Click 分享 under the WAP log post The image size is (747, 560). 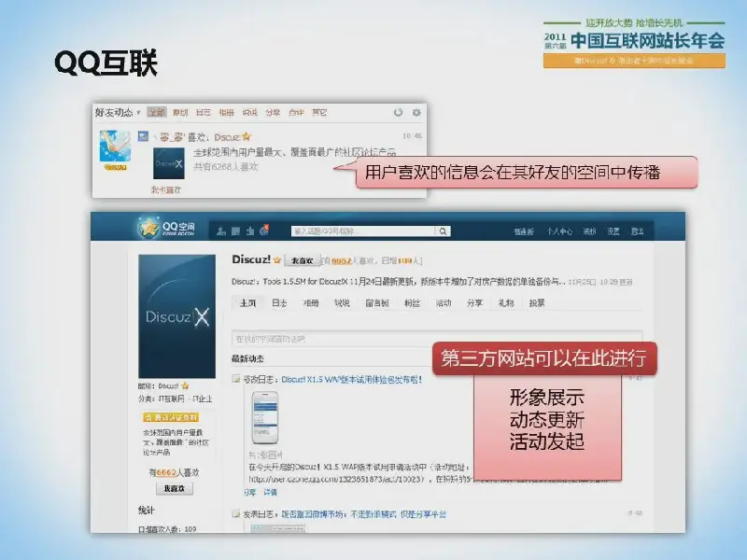pyautogui.click(x=250, y=492)
